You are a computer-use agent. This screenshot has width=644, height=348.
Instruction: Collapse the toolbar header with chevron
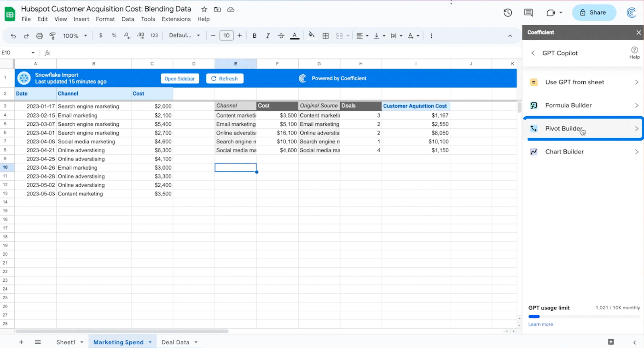(510, 35)
